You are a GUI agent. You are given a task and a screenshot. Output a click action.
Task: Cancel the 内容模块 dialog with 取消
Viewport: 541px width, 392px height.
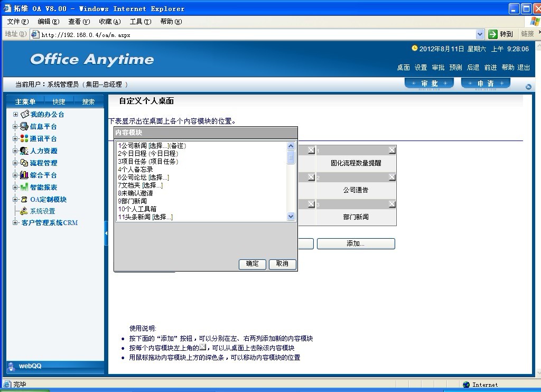(282, 264)
